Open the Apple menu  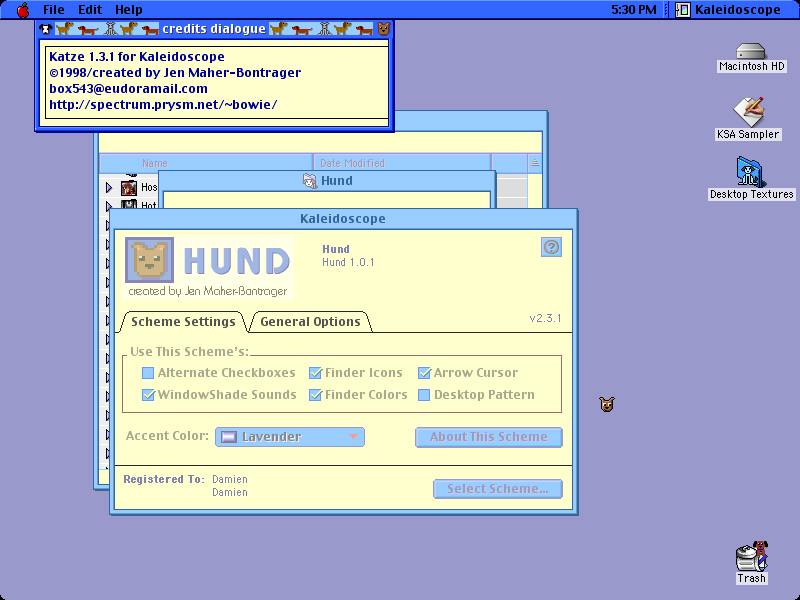[x=23, y=10]
